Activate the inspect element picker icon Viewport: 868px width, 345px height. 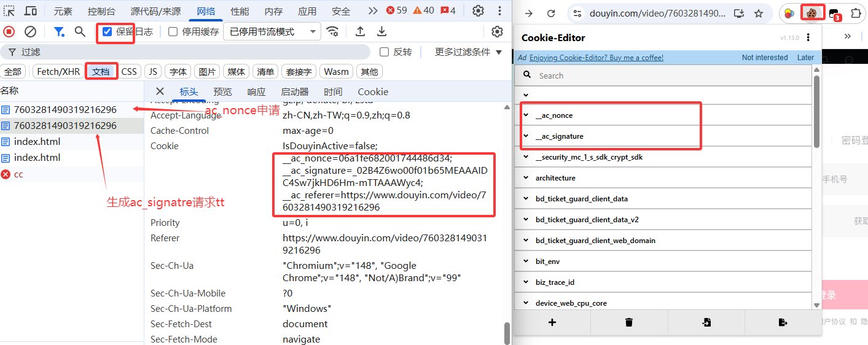pos(9,10)
